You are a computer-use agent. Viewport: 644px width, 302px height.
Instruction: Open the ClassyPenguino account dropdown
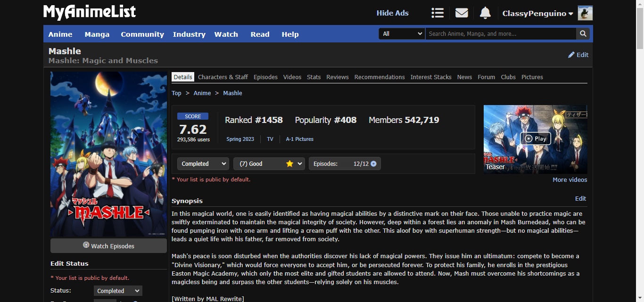[538, 13]
